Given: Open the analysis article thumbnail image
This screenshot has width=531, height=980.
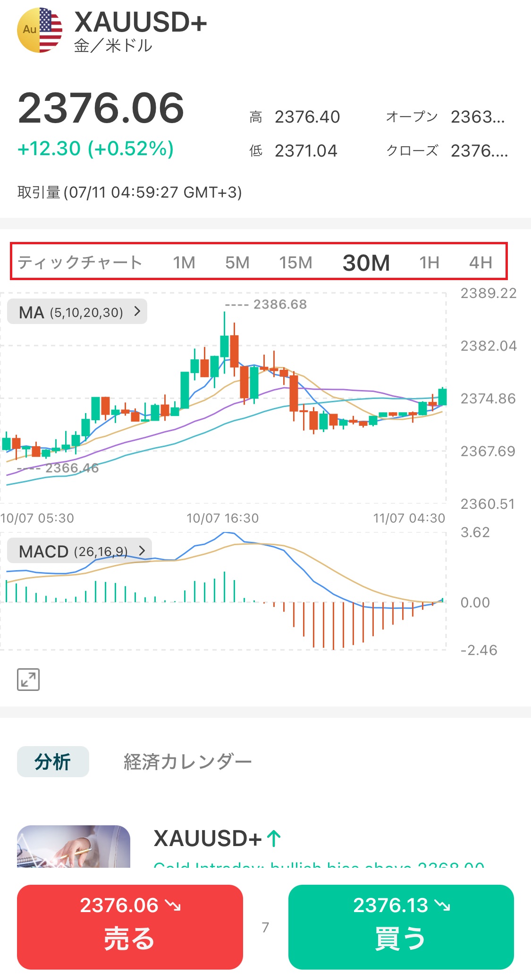Looking at the screenshot, I should (74, 847).
